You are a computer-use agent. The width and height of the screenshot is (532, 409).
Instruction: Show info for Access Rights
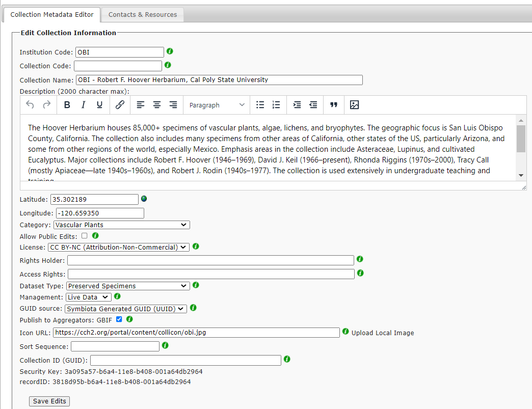click(360, 273)
